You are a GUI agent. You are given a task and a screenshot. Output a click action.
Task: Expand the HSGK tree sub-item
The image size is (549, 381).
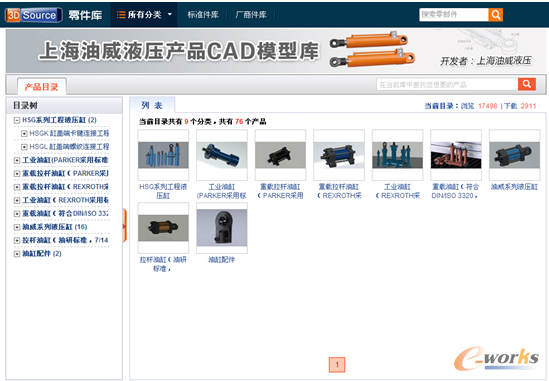coord(24,133)
